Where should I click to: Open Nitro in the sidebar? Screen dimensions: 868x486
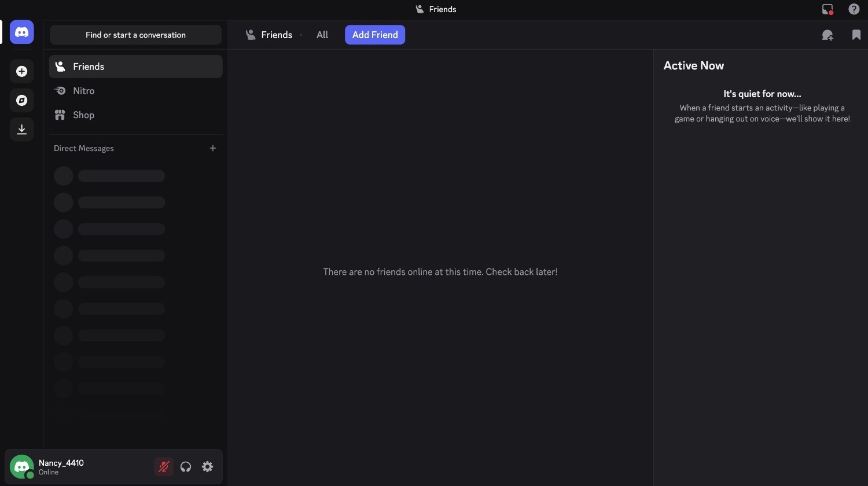pyautogui.click(x=136, y=91)
